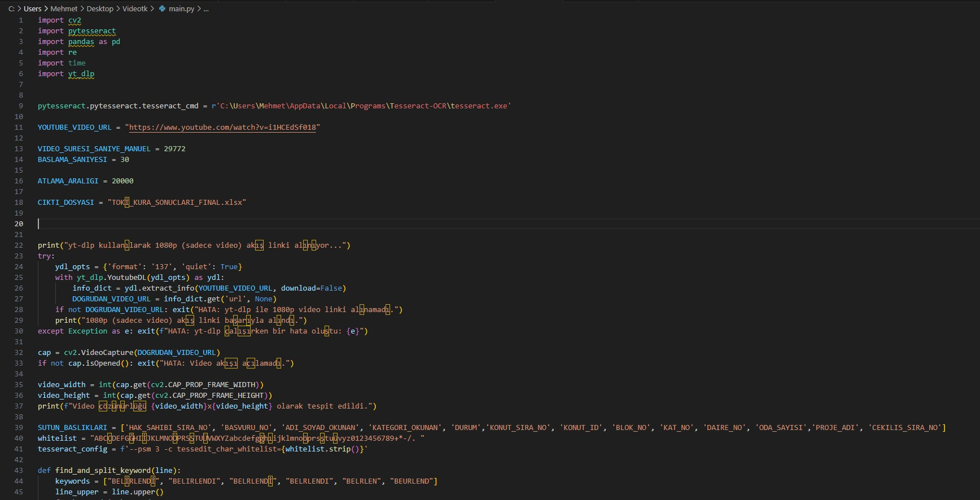Click the C: drive breadcrumb
Image resolution: width=980 pixels, height=500 pixels.
click(x=11, y=9)
